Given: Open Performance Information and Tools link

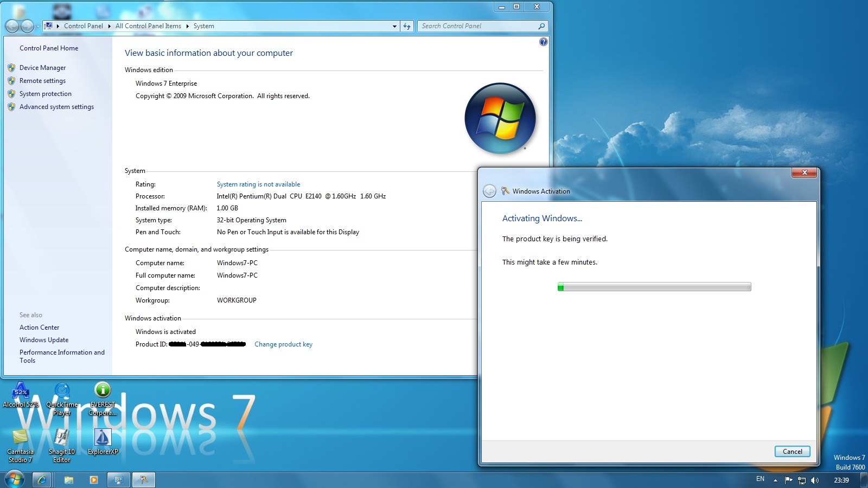Looking at the screenshot, I should tap(62, 356).
